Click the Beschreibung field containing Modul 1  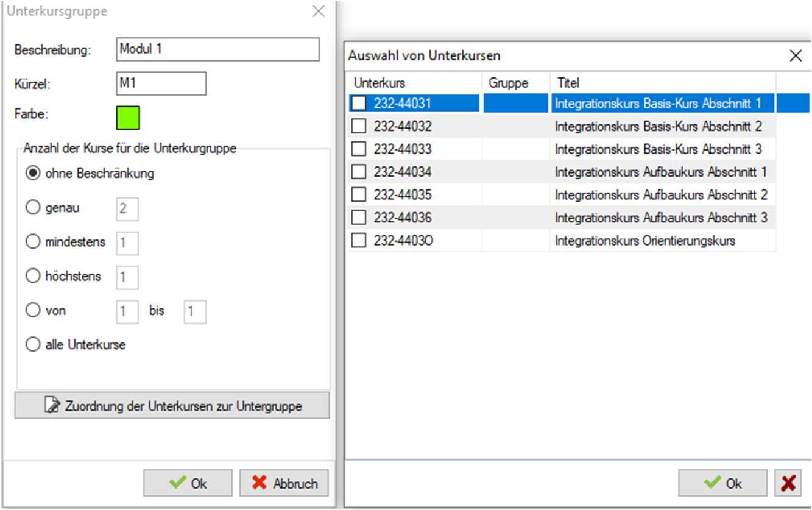(x=217, y=49)
